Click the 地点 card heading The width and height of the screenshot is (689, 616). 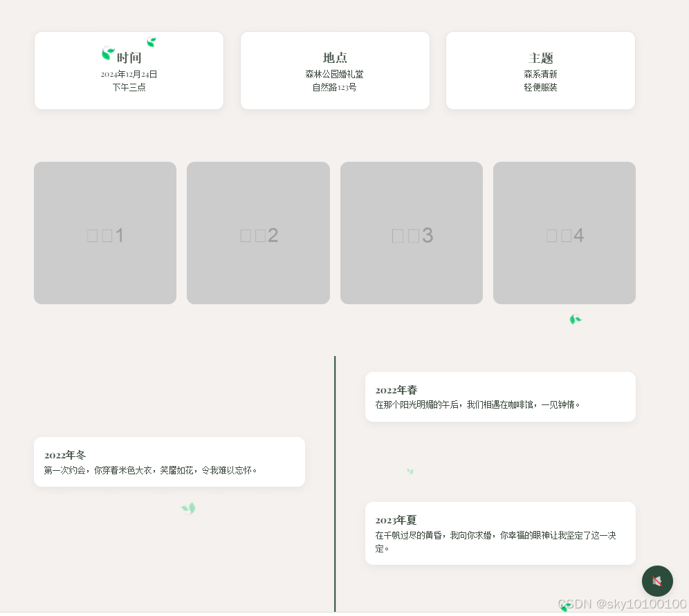(335, 57)
